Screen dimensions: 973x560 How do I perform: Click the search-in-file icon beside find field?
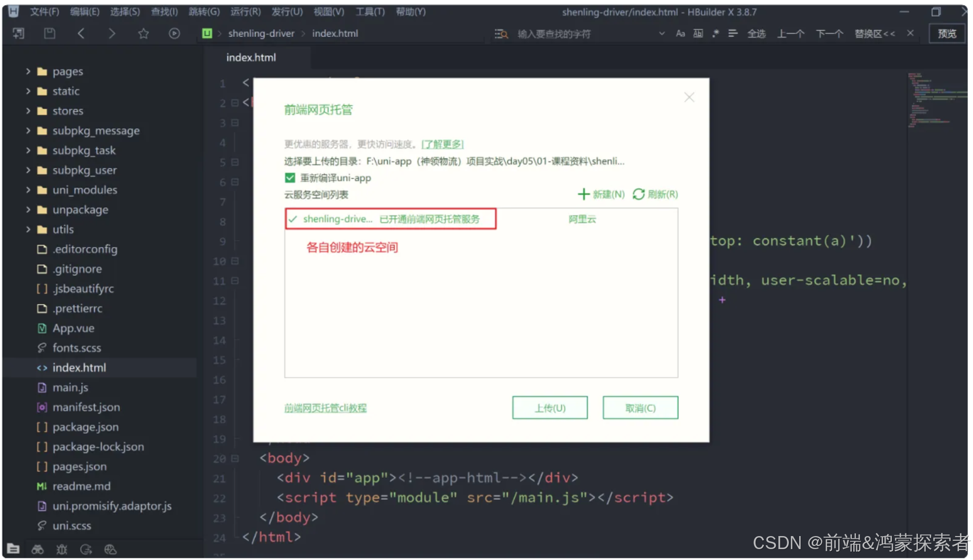click(501, 34)
